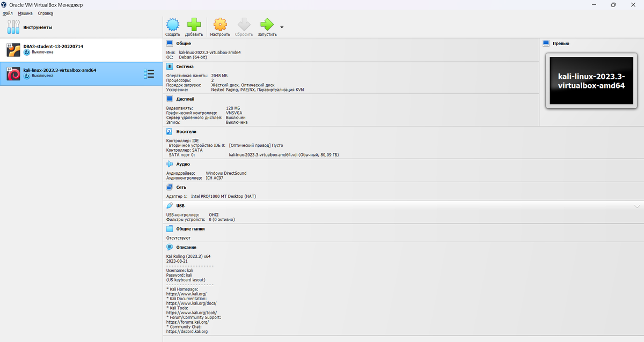The image size is (644, 342).
Task: Click the https://www.kali.org/docs/ text
Action: 191,303
